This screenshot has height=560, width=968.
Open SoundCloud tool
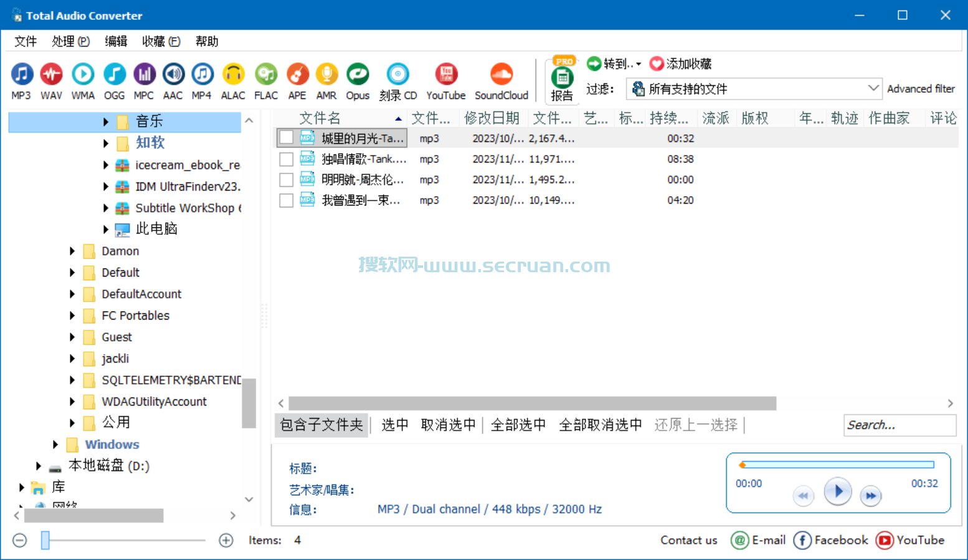tap(501, 81)
